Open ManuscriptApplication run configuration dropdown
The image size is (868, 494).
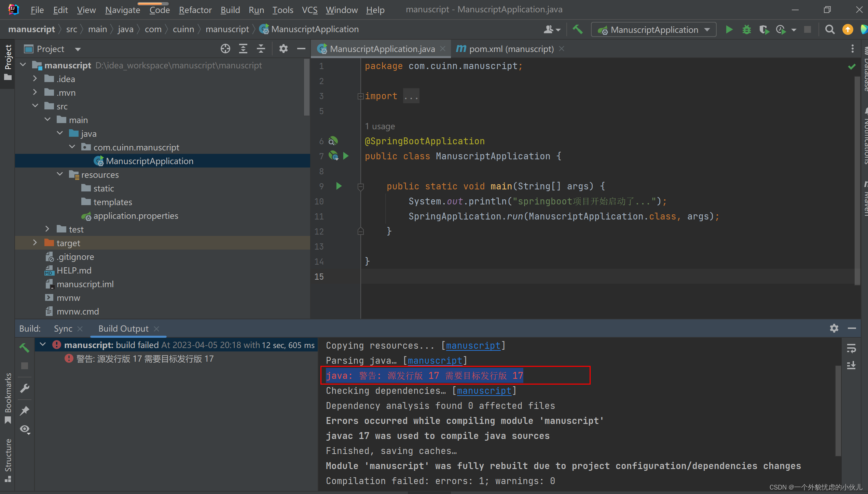(x=653, y=30)
